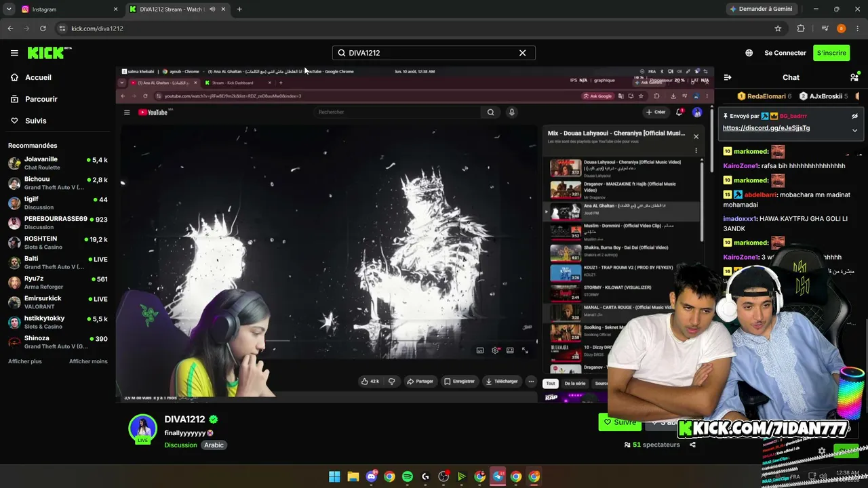
Task: Open the Chrome profile avatar
Action: (842, 28)
